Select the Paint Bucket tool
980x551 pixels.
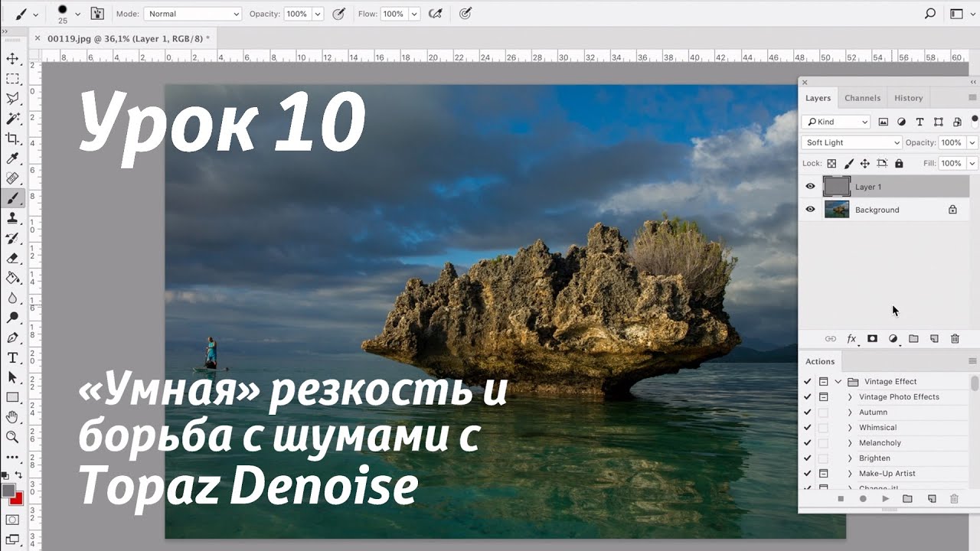12,278
